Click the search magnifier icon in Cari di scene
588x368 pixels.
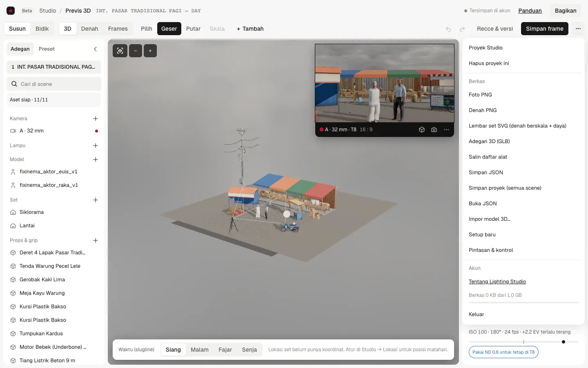(x=14, y=84)
